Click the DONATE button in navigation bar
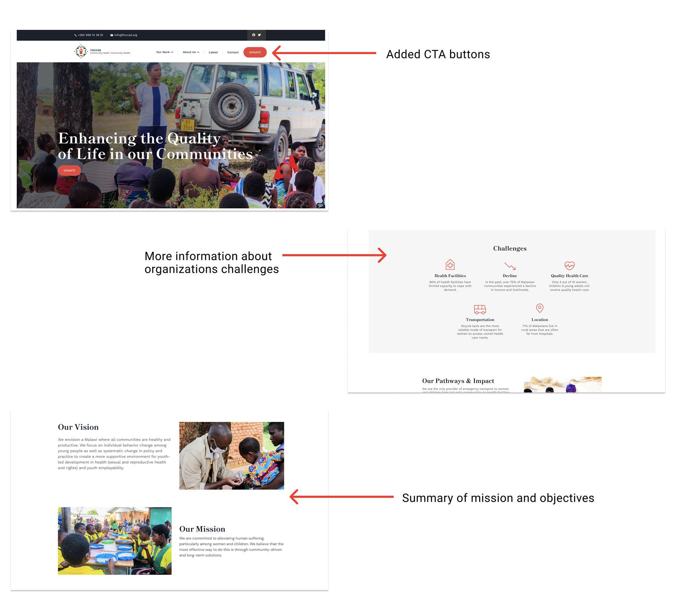This screenshot has height=616, width=675. (x=255, y=52)
